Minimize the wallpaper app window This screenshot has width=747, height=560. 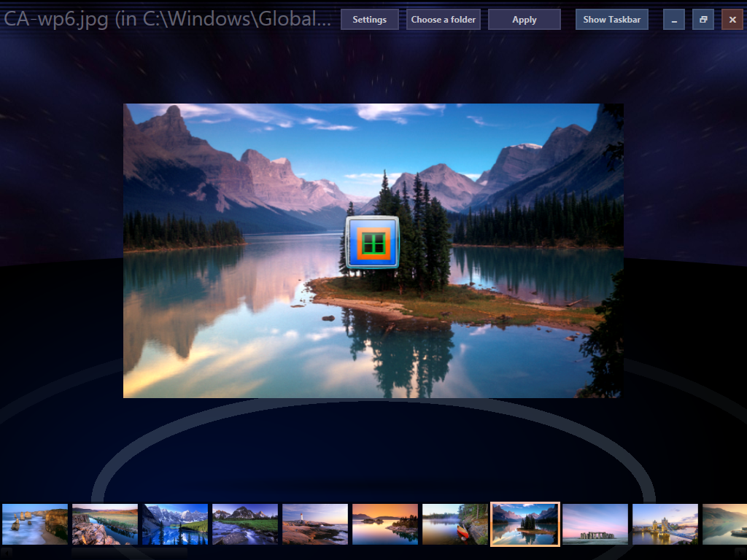[673, 20]
